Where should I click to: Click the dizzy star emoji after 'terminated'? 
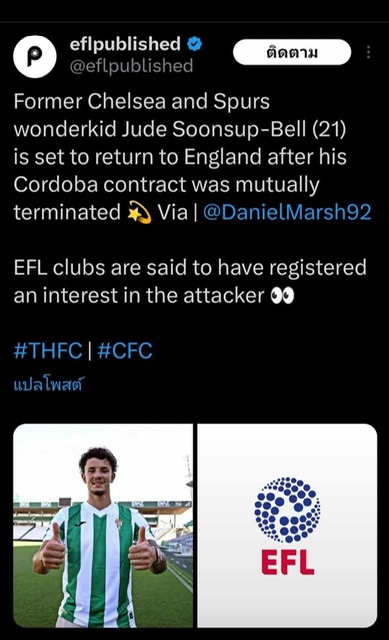pyautogui.click(x=140, y=213)
